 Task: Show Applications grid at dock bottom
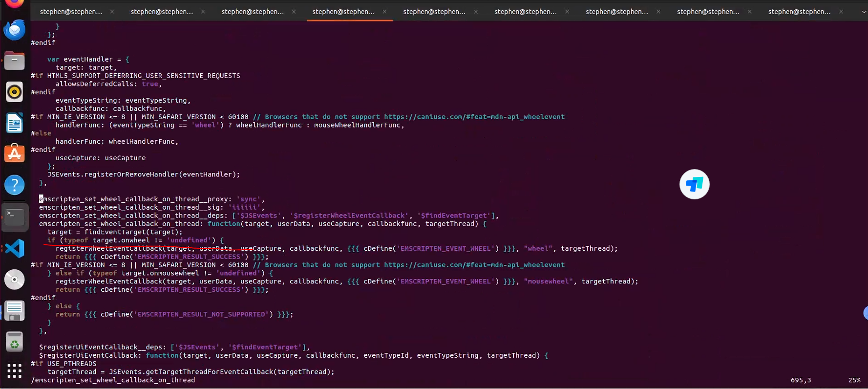pyautogui.click(x=15, y=371)
